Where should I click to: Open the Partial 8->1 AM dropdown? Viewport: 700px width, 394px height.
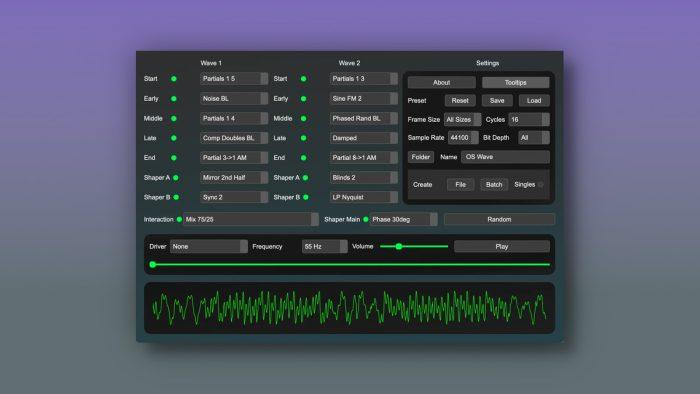tap(364, 158)
